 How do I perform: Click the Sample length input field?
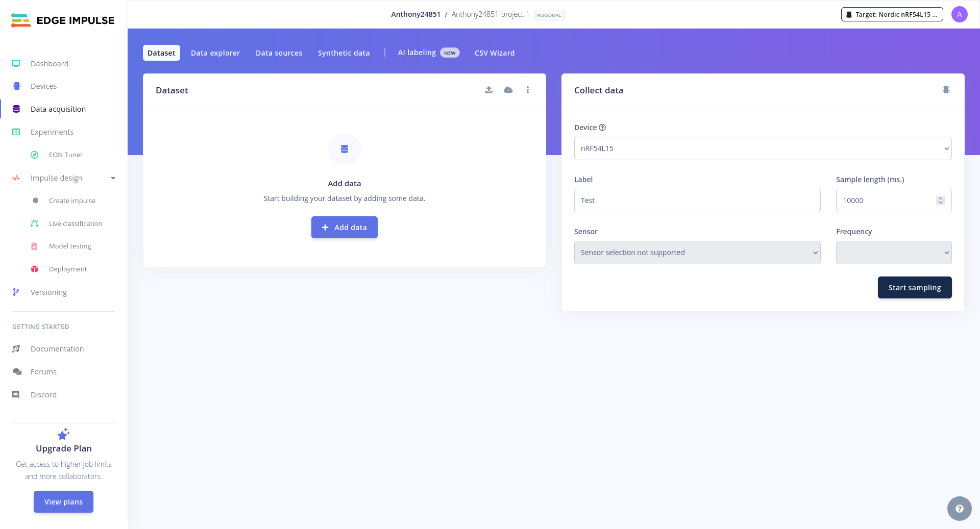pyautogui.click(x=894, y=200)
